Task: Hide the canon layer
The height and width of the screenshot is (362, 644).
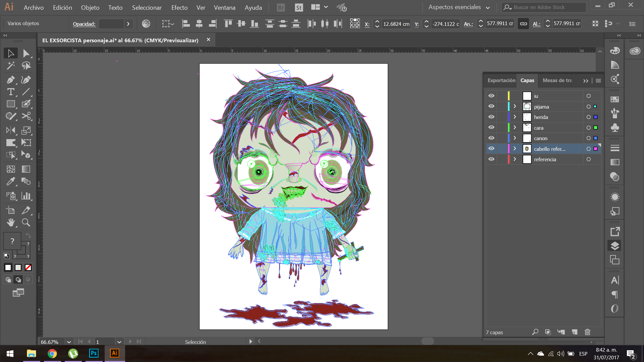Action: 491,138
